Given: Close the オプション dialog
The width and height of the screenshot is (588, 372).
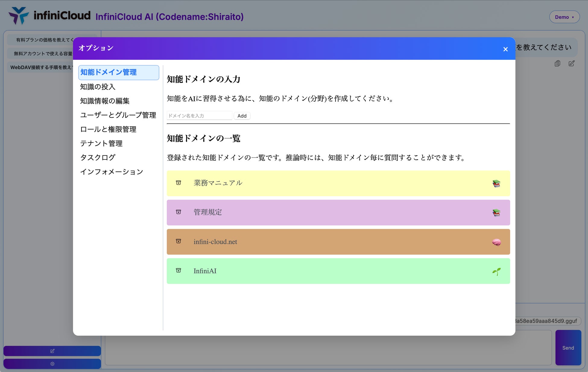Looking at the screenshot, I should [x=505, y=49].
